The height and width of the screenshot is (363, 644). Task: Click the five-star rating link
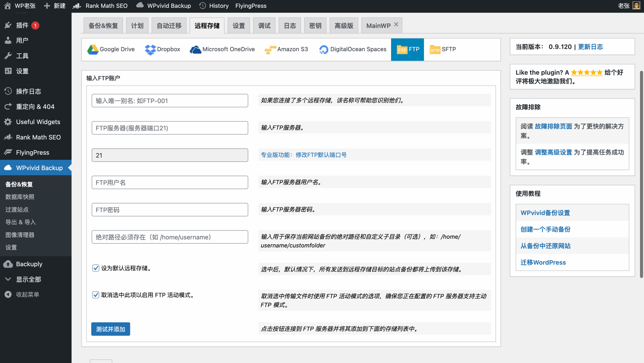[586, 73]
